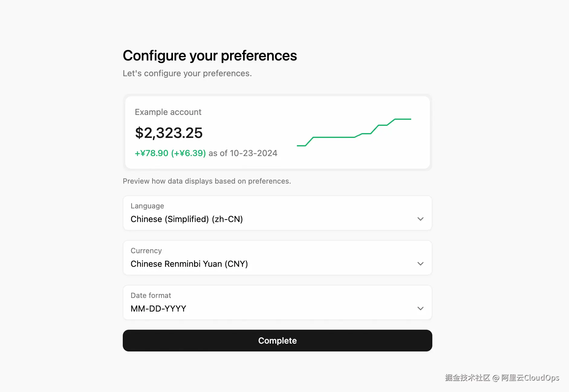
Task: Click the "Configure your preferences" heading
Action: point(210,56)
